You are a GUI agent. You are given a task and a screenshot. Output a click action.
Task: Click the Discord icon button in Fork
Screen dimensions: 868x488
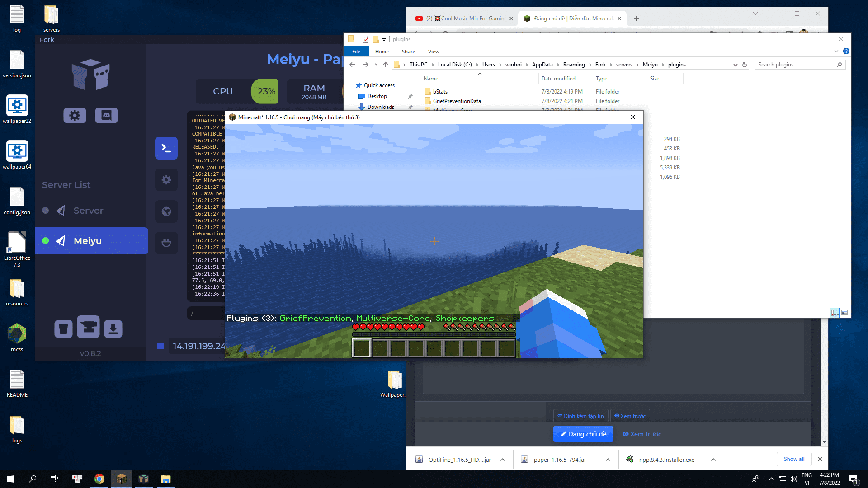pos(106,116)
